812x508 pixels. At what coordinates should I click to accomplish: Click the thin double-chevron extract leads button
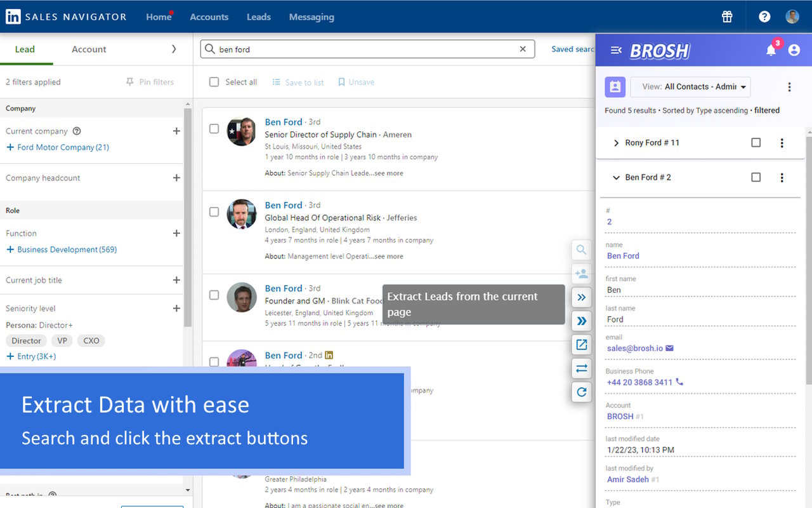[x=581, y=297]
